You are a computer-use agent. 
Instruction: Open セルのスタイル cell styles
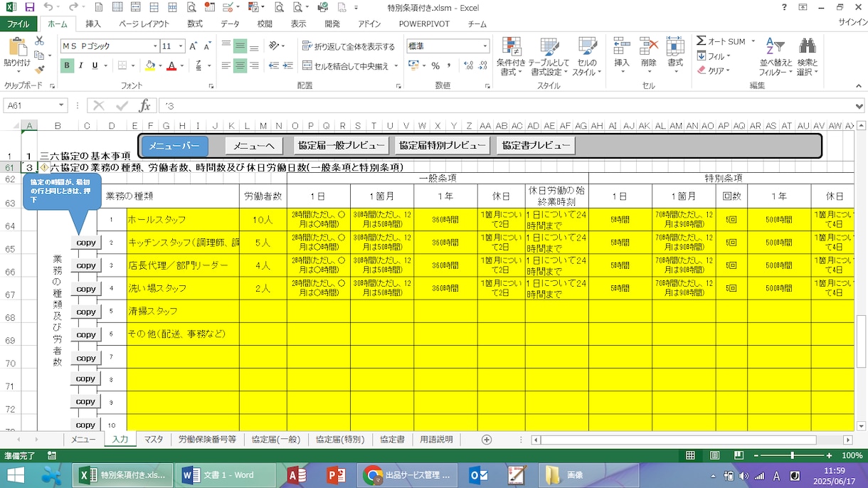click(587, 57)
